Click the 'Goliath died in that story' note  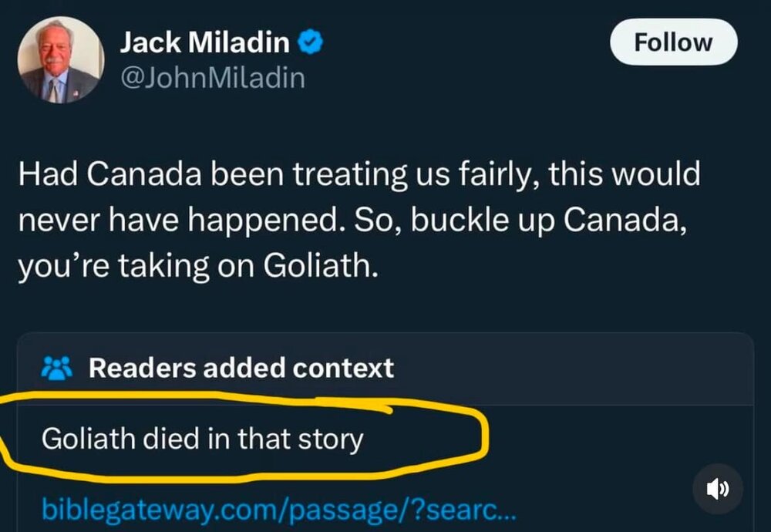click(x=202, y=439)
